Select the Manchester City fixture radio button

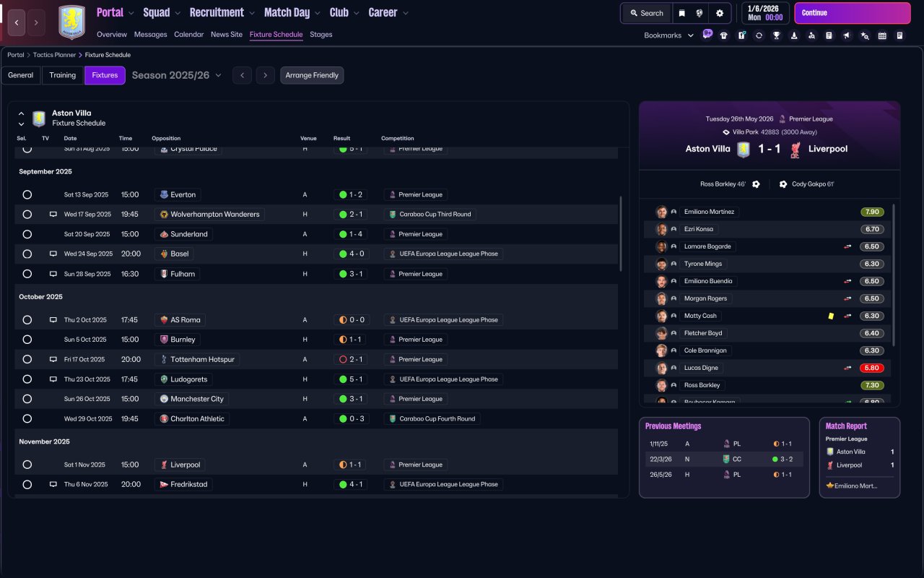click(27, 399)
